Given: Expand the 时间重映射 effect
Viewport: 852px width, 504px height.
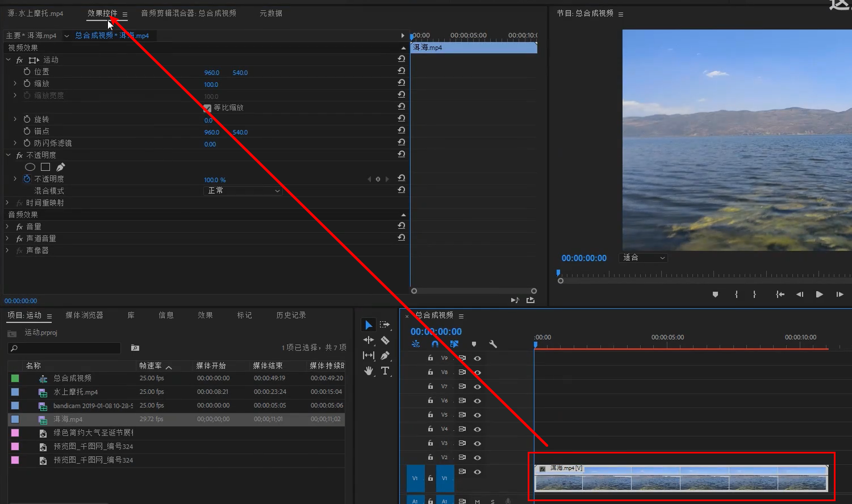Looking at the screenshot, I should pos(8,203).
